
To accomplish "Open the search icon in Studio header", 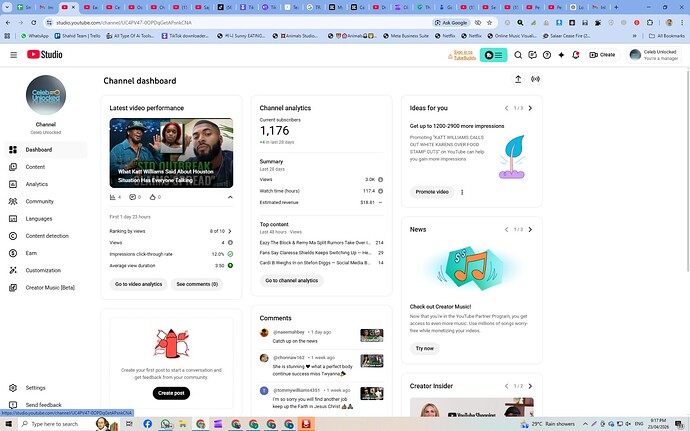I will 518,55.
